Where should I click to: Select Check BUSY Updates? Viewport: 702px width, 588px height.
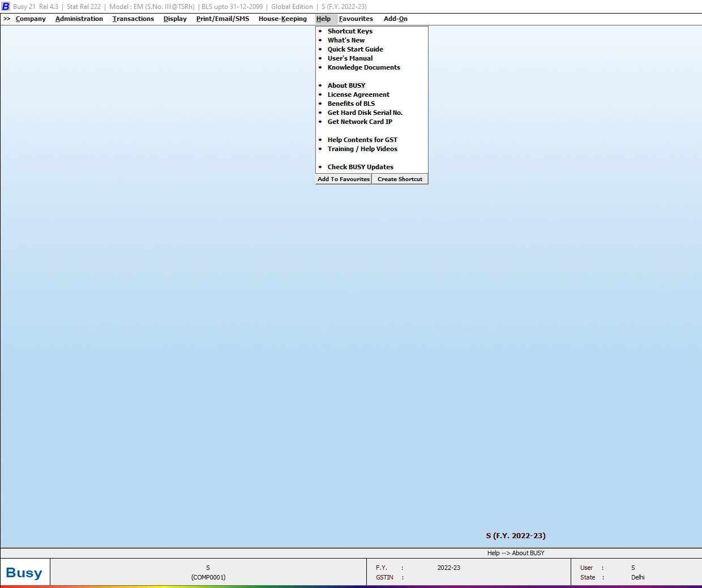(360, 167)
